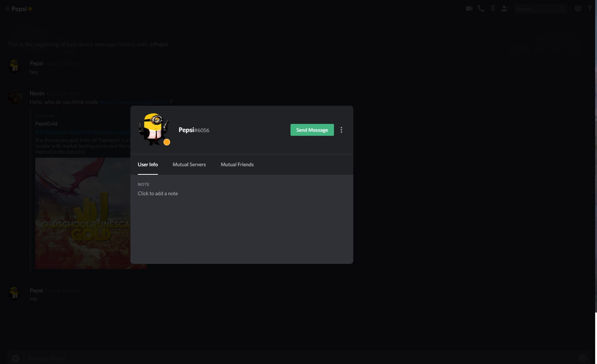Click the orange idle status dot on the avatar

[x=167, y=142]
